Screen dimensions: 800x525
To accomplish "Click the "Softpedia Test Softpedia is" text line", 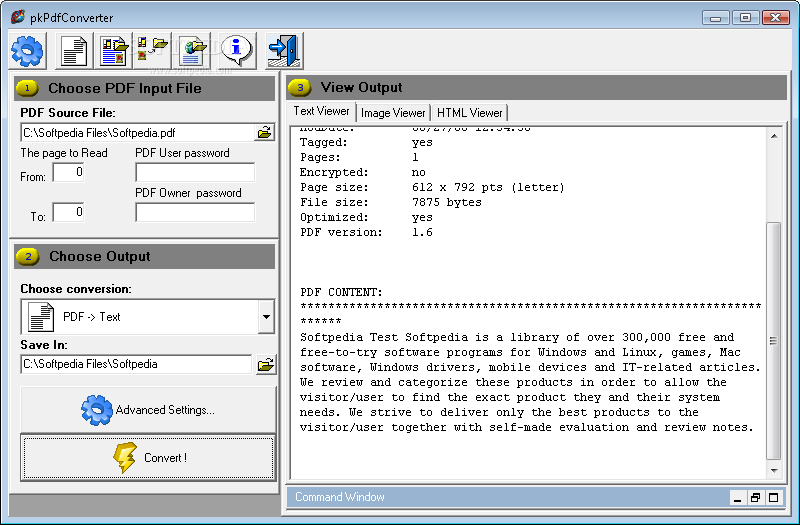I will (517, 337).
